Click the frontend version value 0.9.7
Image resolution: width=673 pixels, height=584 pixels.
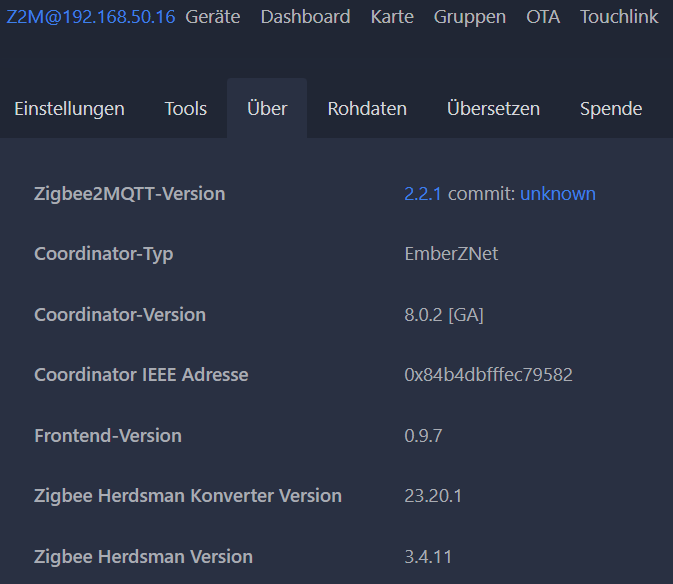(x=423, y=436)
